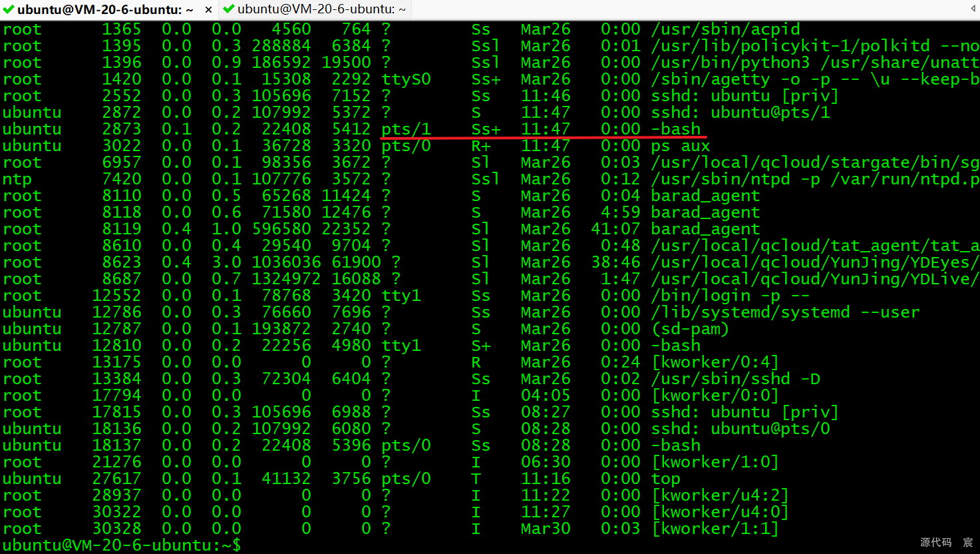Click the [kworker/0:4] process name

[x=715, y=362]
